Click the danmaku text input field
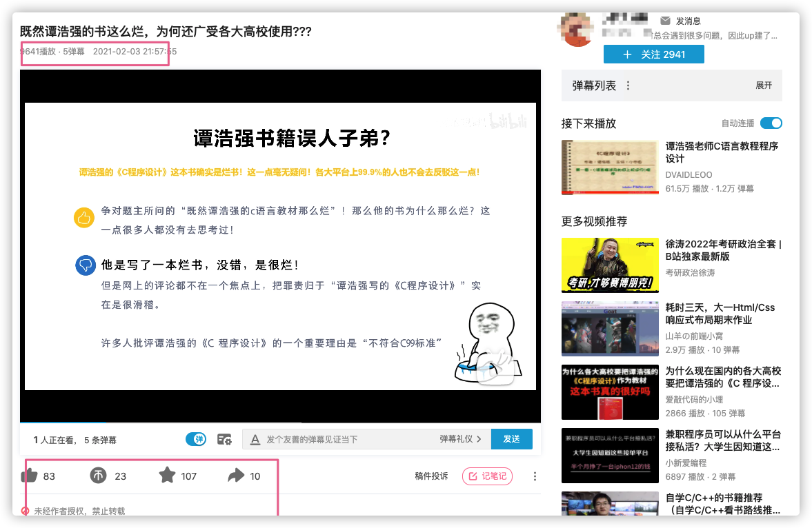 coord(348,439)
